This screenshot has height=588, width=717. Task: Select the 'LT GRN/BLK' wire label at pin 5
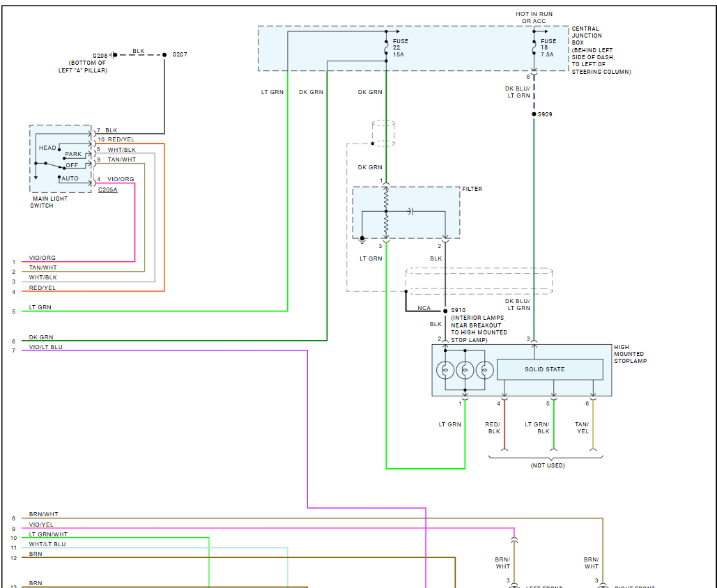pos(537,428)
